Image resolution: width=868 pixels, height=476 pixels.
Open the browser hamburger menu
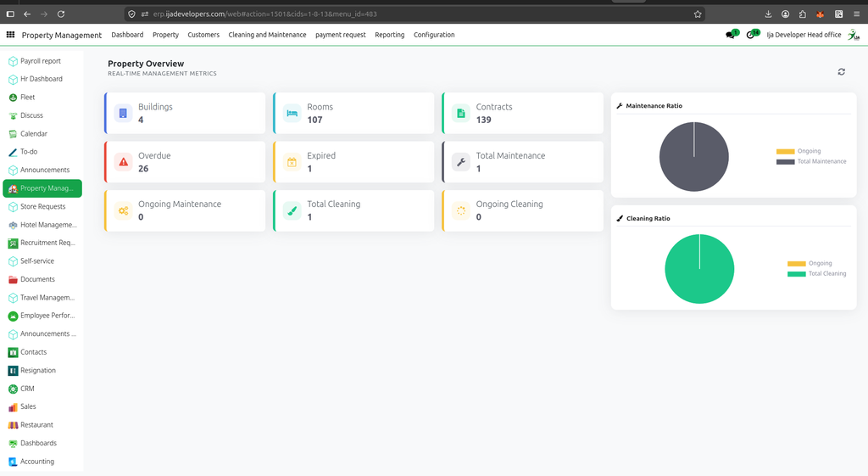click(x=856, y=14)
